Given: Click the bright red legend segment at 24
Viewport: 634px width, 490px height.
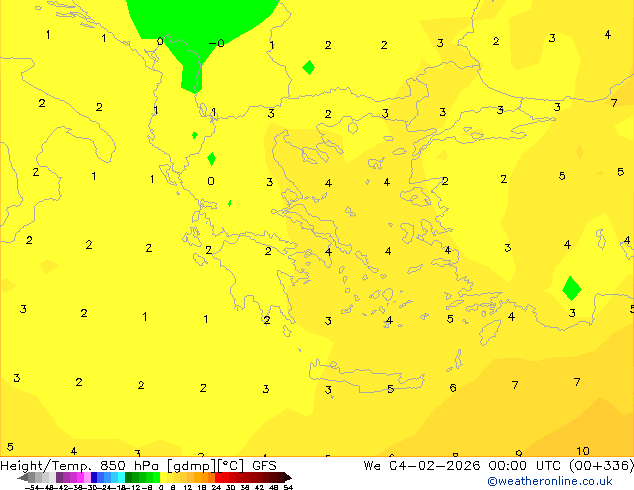Looking at the screenshot, I should point(218,477).
